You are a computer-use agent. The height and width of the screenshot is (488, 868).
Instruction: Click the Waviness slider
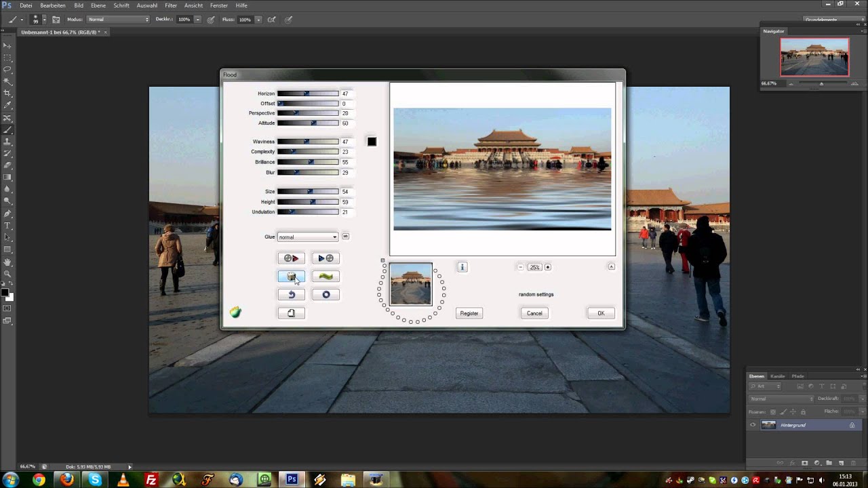308,142
